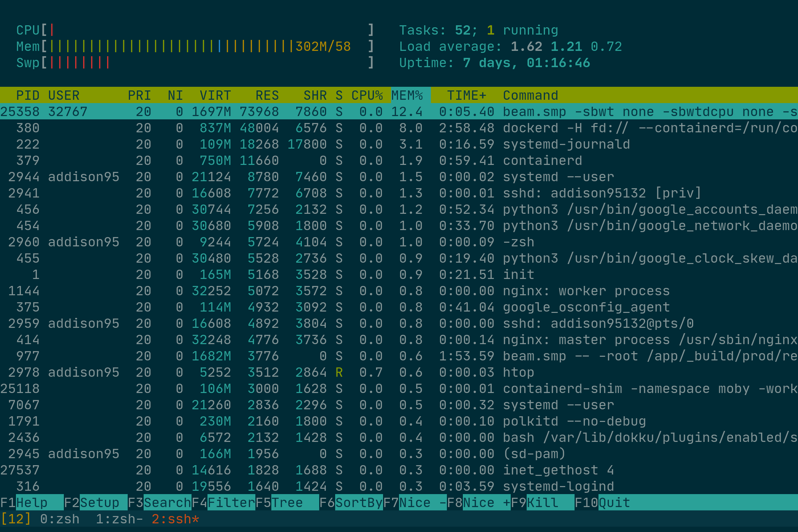
Task: Click F10 Quit in function bar
Action: tap(602, 502)
